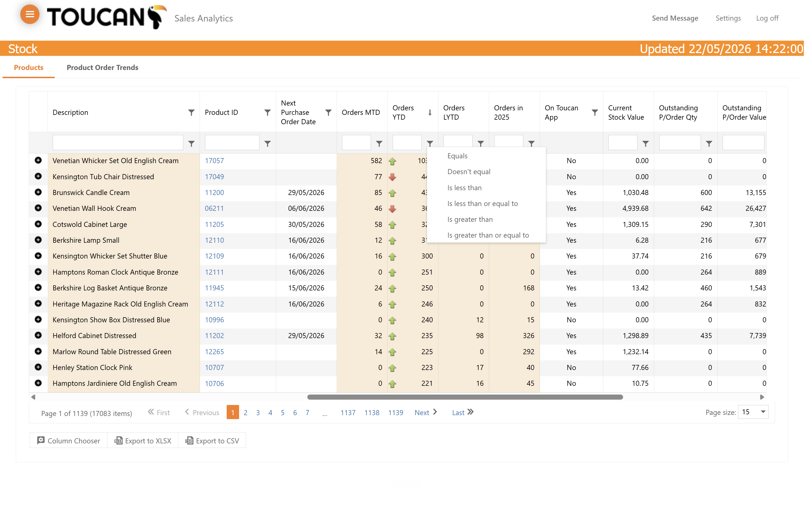This screenshot has width=812, height=508.
Task: Select Is greater than or equal to
Action: [x=486, y=235]
